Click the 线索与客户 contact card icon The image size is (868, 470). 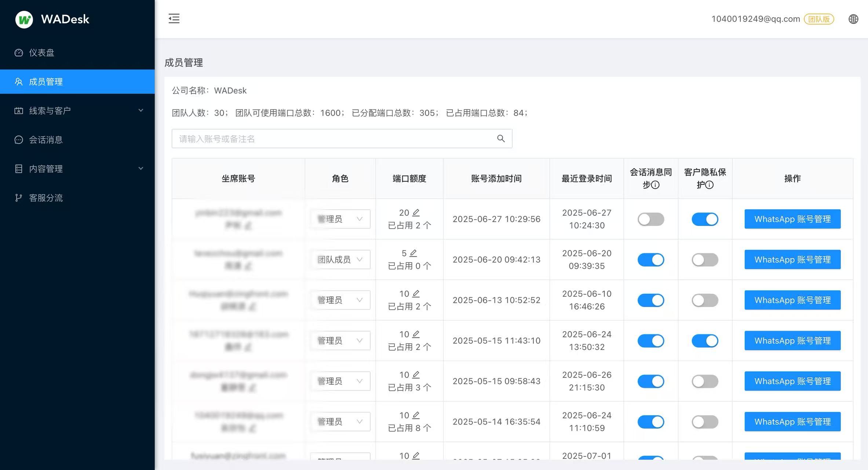[x=19, y=111]
